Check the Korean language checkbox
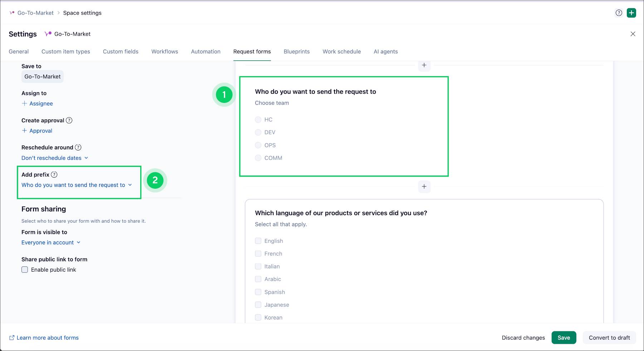The width and height of the screenshot is (644, 351). (258, 317)
